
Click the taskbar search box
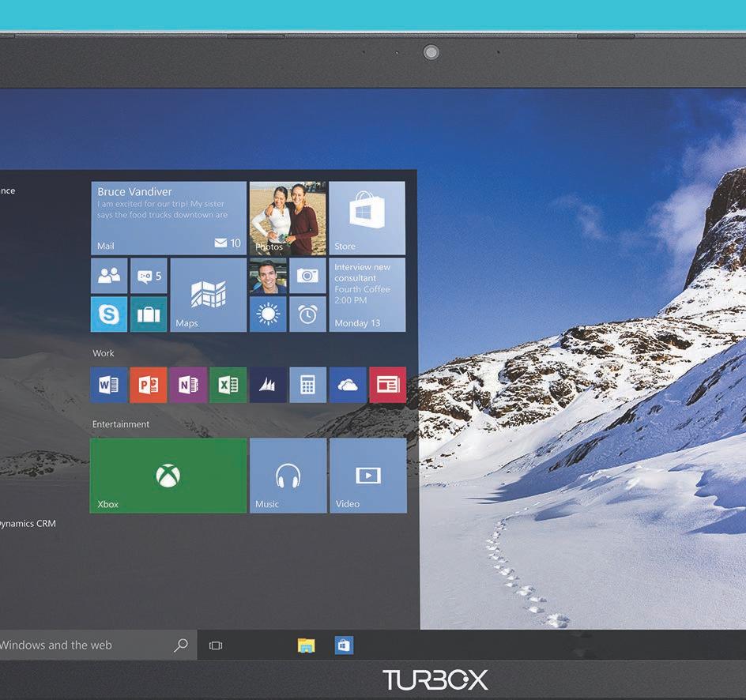[x=98, y=645]
